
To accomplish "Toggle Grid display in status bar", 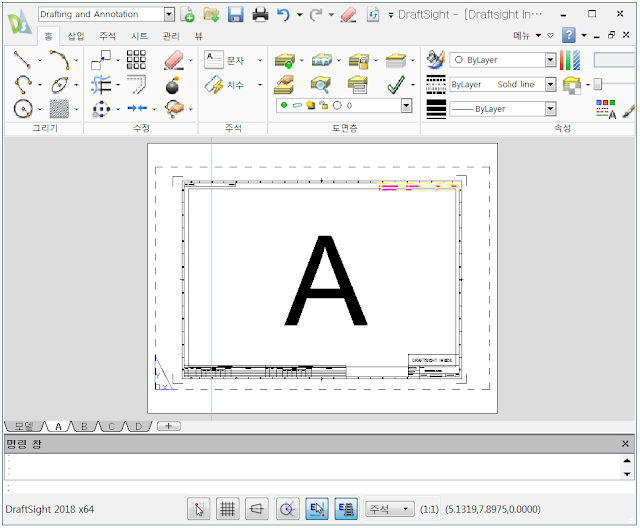I will point(227,509).
